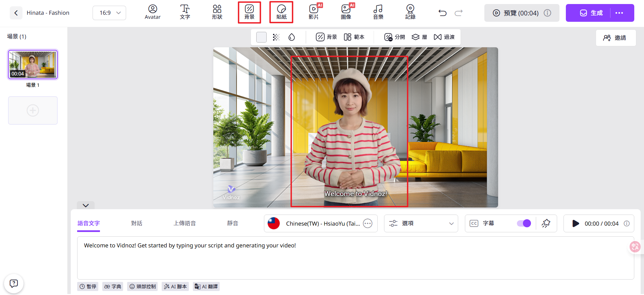
Task: Click into the script text field
Action: (x=356, y=258)
